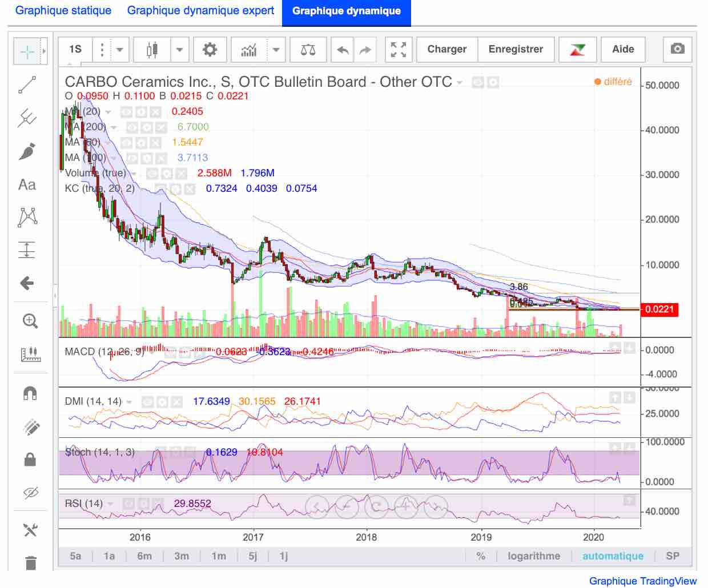The width and height of the screenshot is (708, 588).
Task: Click the red-green arrow logo button
Action: click(577, 50)
